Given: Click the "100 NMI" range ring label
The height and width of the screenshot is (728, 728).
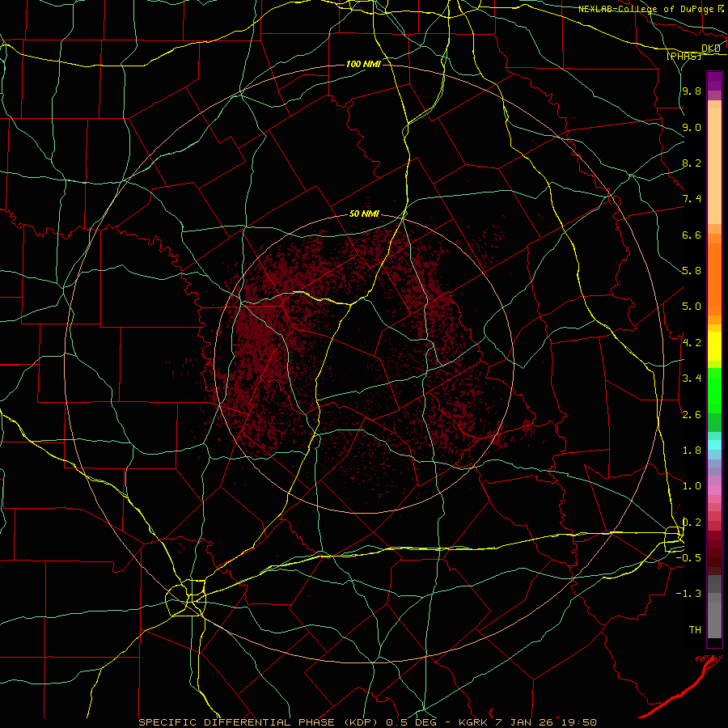Looking at the screenshot, I should point(363,64).
